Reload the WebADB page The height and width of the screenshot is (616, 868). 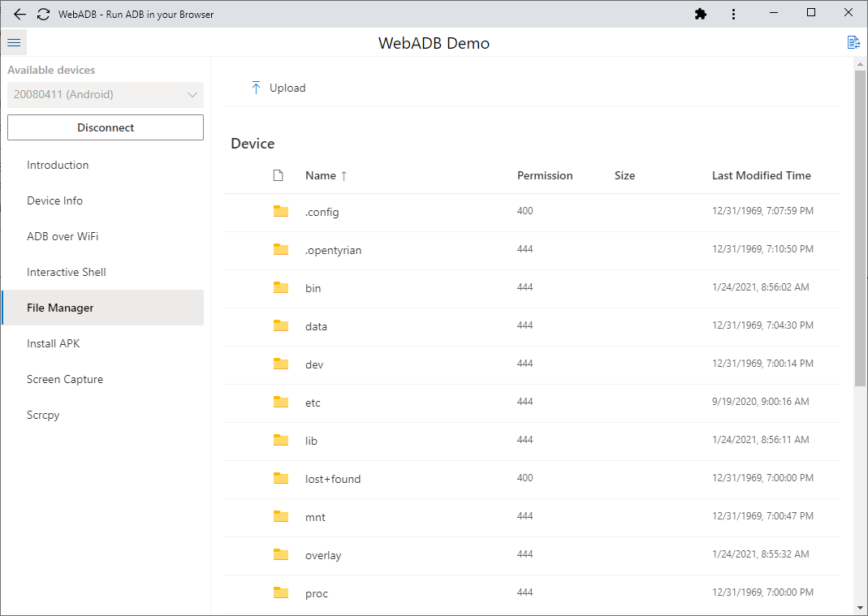[x=43, y=14]
